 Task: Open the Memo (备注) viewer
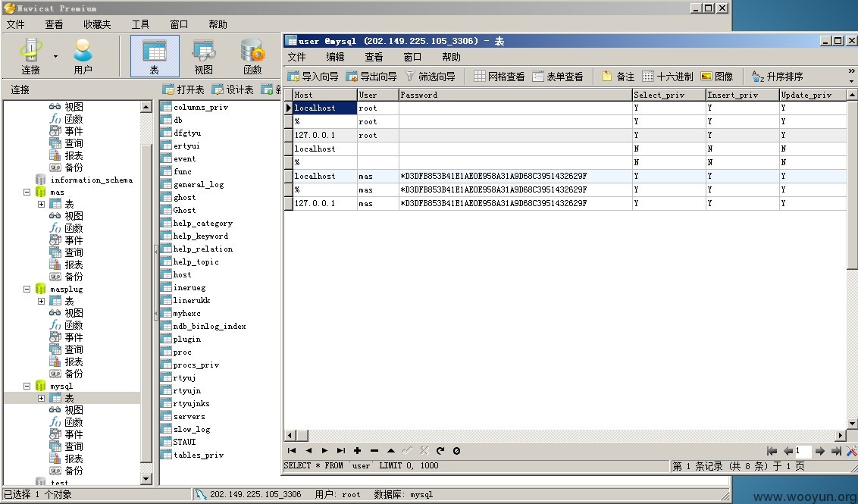click(x=618, y=77)
